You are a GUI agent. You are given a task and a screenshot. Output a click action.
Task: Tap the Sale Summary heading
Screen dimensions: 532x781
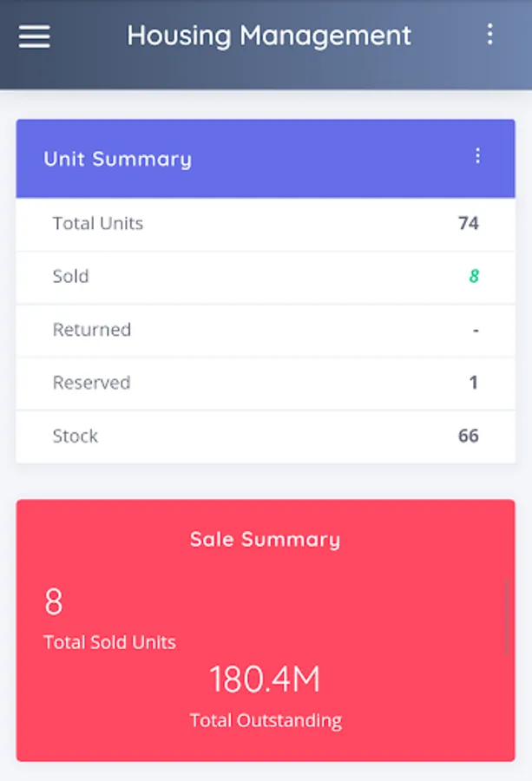265,539
